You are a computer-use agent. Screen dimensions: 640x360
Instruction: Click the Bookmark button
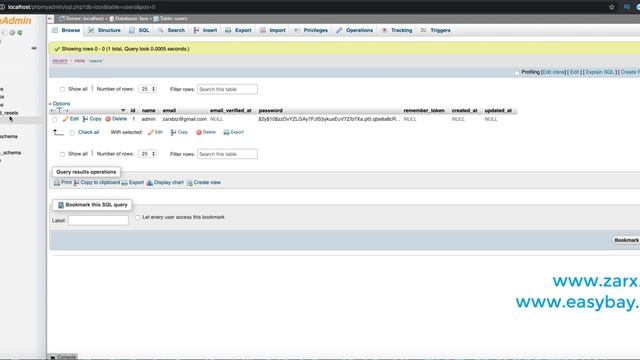pyautogui.click(x=626, y=240)
